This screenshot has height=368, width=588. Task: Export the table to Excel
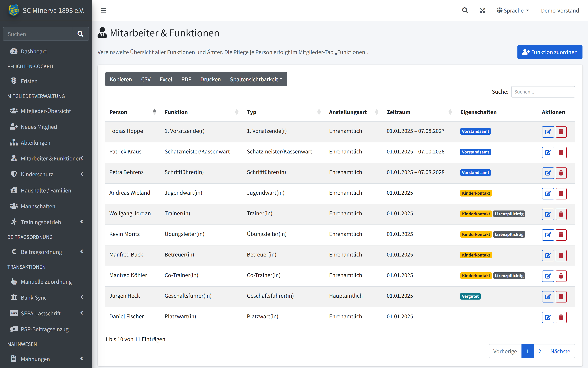click(x=166, y=79)
